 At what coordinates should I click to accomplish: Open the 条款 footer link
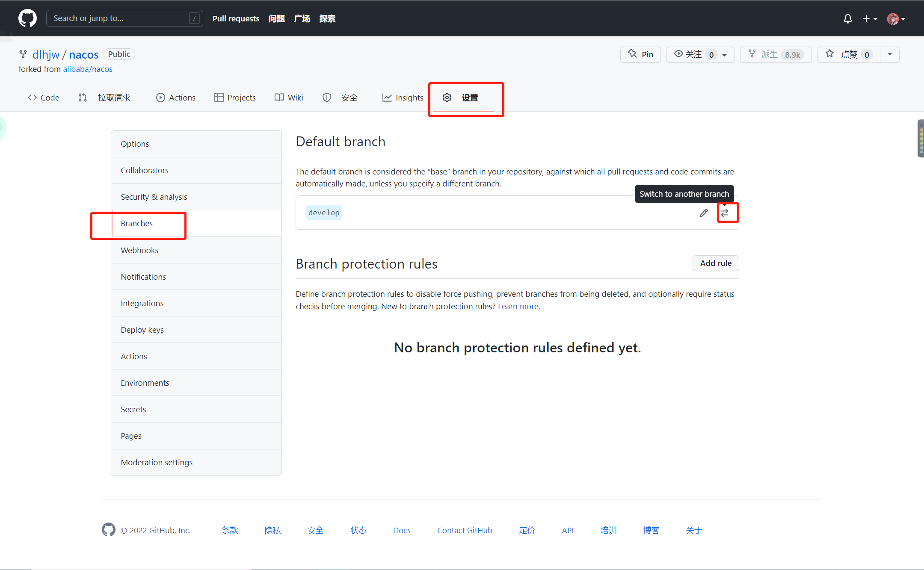[230, 530]
